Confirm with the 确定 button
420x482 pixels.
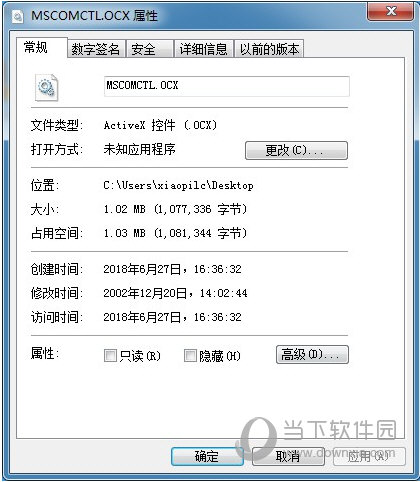[x=207, y=456]
